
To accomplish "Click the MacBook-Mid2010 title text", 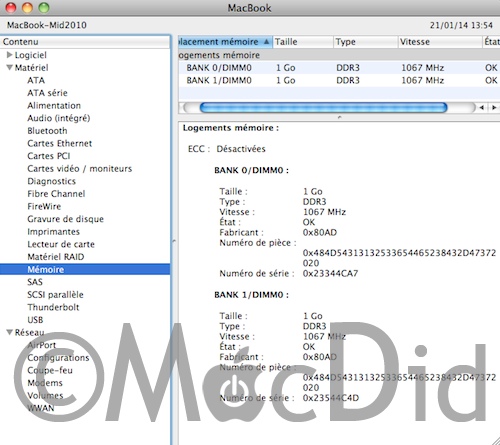I will point(47,25).
